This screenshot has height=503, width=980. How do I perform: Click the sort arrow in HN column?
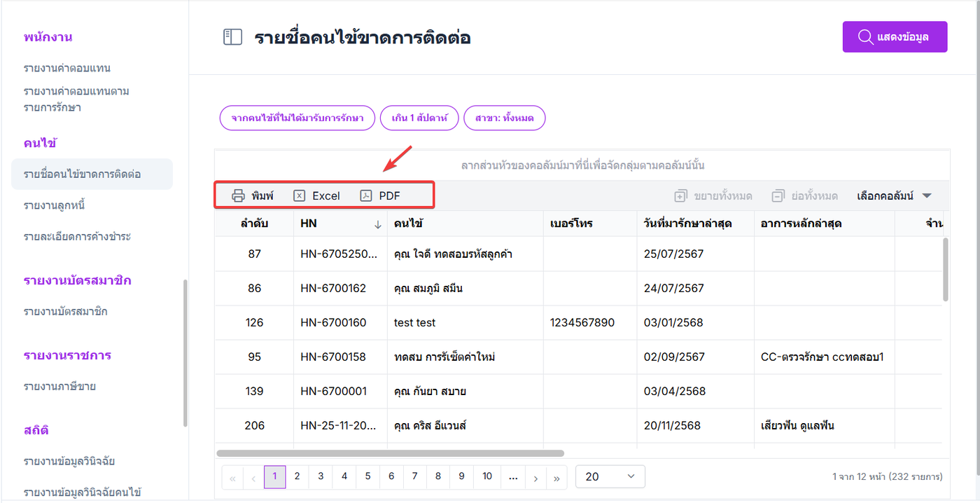point(378,224)
